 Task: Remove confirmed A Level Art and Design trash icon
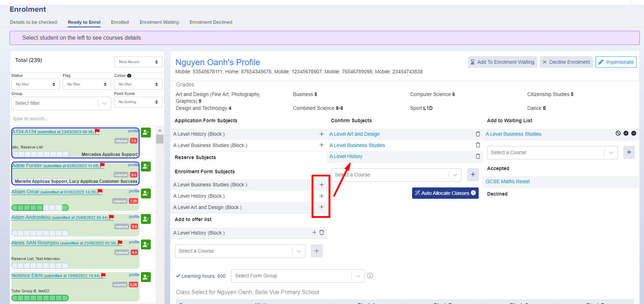(478, 134)
